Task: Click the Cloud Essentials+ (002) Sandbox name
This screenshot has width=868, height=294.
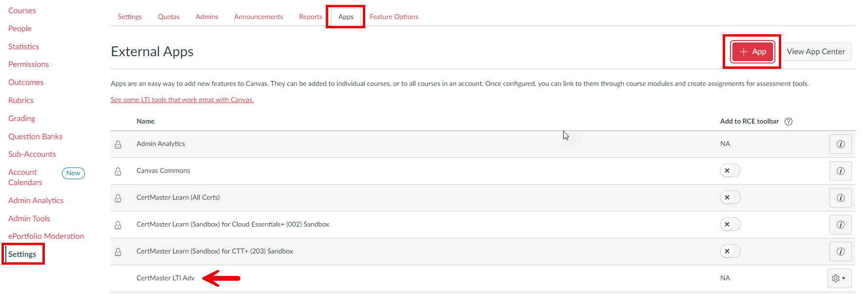Action: click(233, 224)
